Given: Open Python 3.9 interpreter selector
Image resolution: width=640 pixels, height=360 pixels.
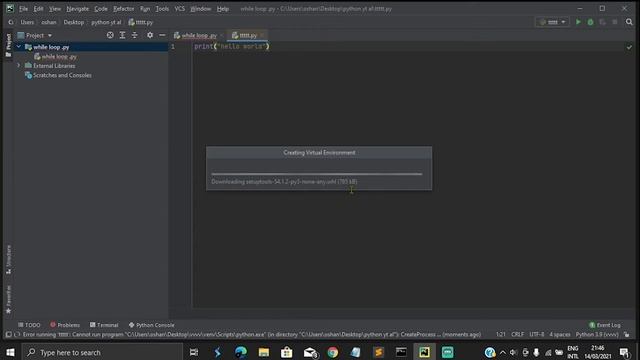Looking at the screenshot, I should [597, 335].
